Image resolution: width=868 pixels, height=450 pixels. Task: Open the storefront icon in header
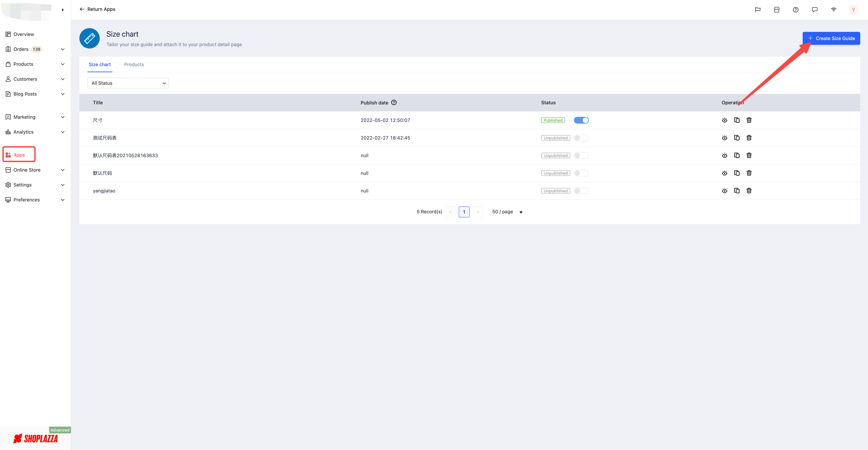[x=776, y=10]
